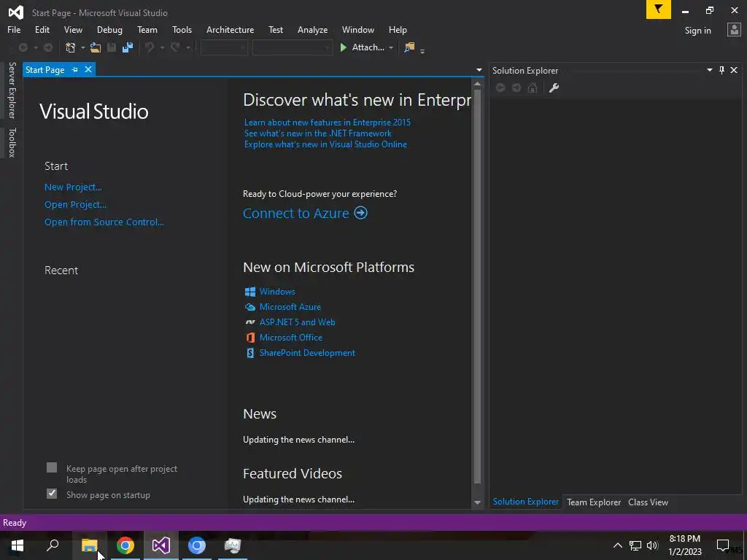747x560 pixels.
Task: Open the document tab list dropdown
Action: pyautogui.click(x=479, y=70)
